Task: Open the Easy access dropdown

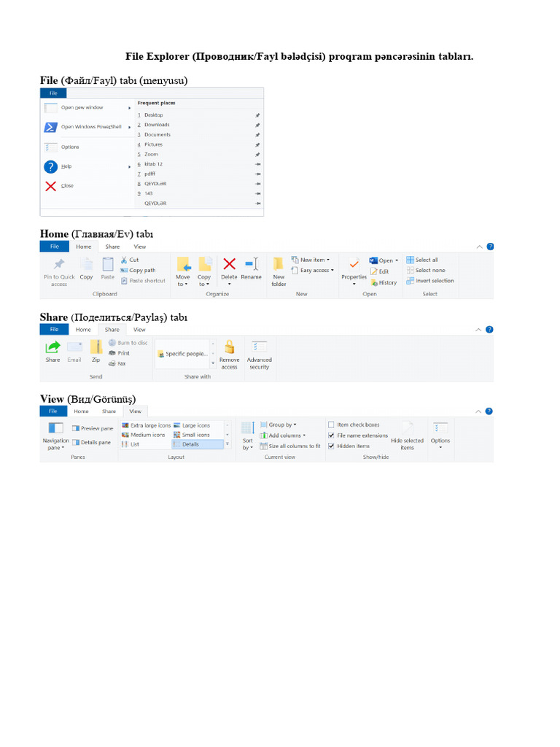Action: coord(312,270)
